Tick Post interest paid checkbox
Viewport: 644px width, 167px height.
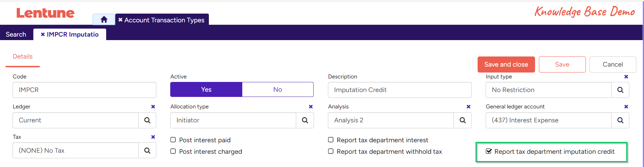click(x=173, y=140)
